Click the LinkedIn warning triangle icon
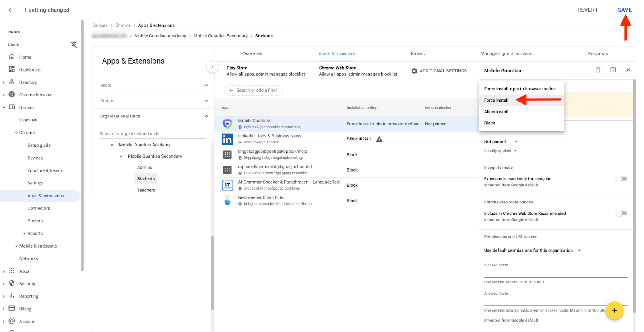Image resolution: width=644 pixels, height=332 pixels. click(379, 139)
